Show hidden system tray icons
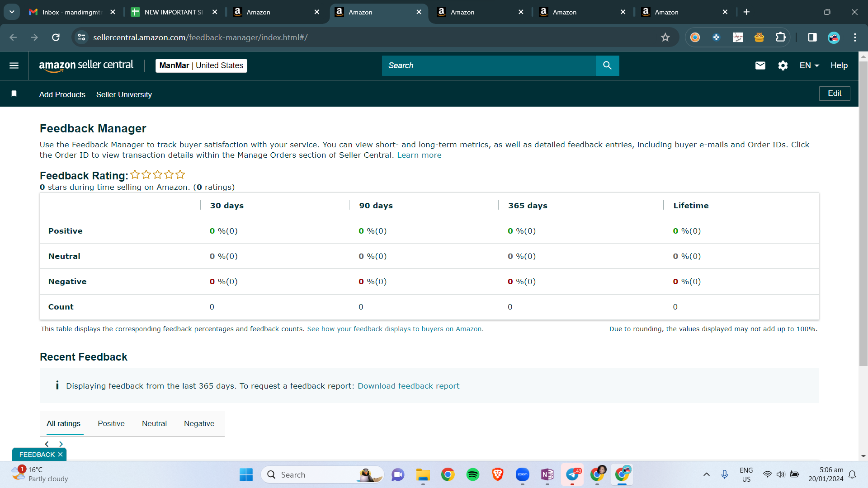This screenshot has height=488, width=868. (706, 474)
